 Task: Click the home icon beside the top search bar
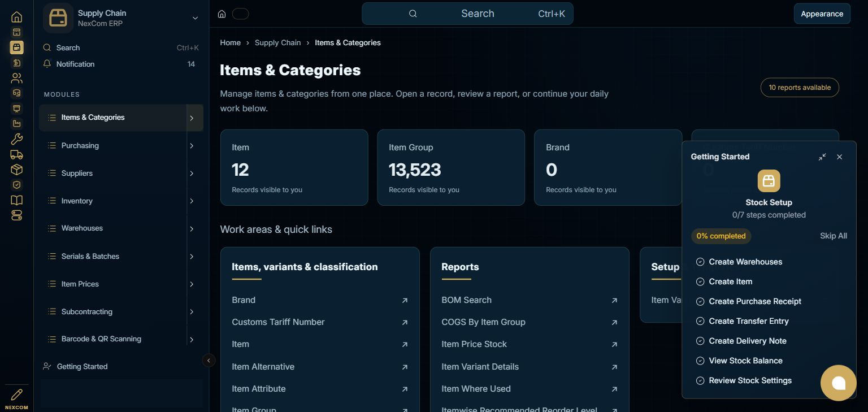(222, 14)
